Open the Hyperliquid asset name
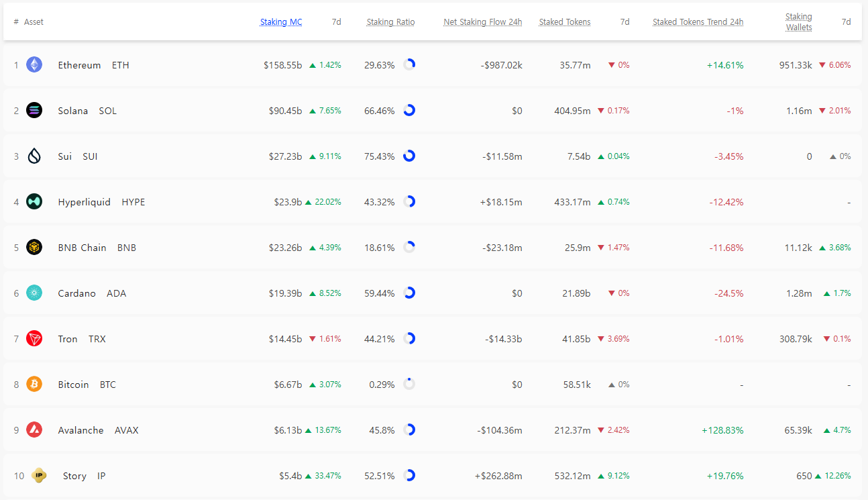The image size is (868, 500). (85, 202)
